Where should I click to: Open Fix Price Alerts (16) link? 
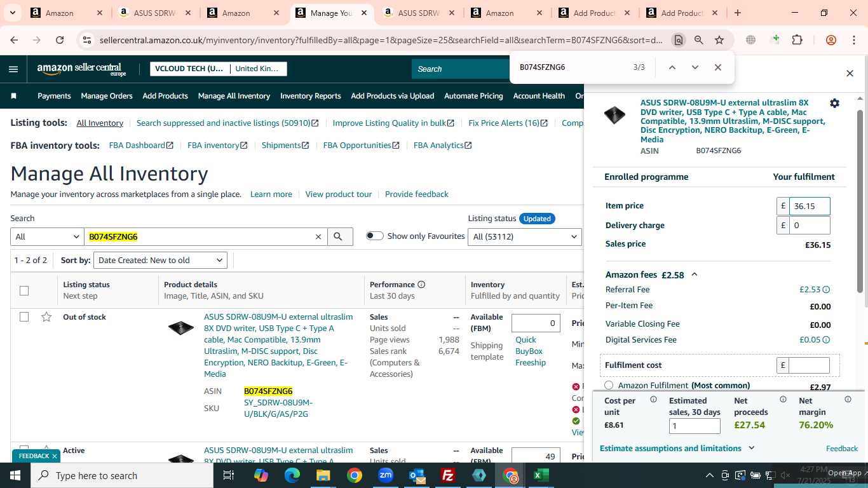coord(508,123)
